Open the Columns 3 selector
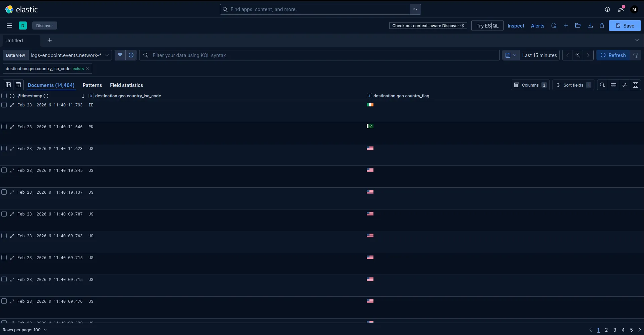 pos(530,85)
